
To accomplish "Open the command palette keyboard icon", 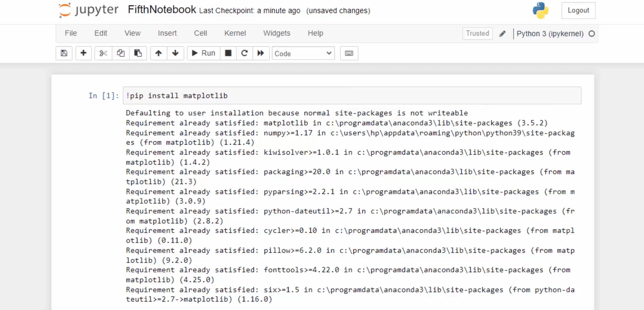I will tap(349, 53).
